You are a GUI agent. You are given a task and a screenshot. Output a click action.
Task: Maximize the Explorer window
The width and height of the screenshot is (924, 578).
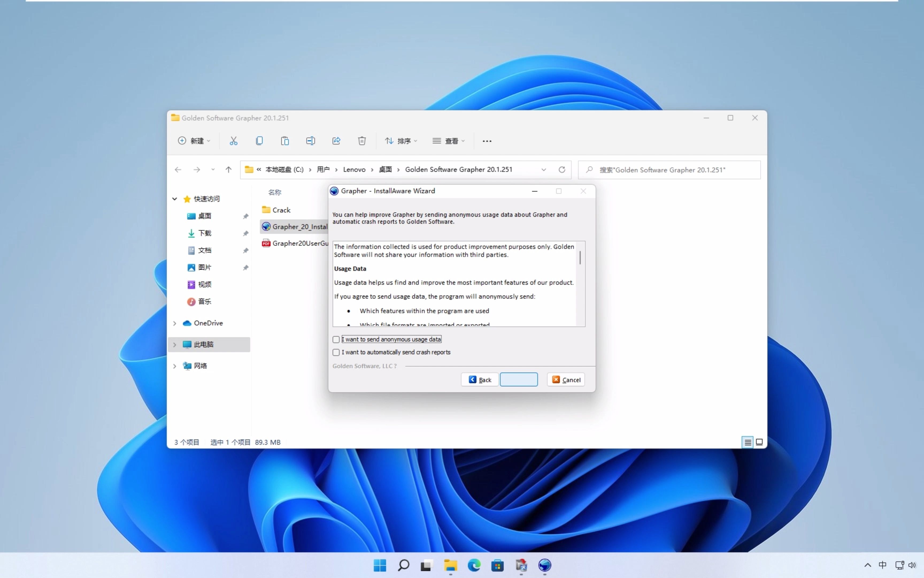[x=730, y=118]
